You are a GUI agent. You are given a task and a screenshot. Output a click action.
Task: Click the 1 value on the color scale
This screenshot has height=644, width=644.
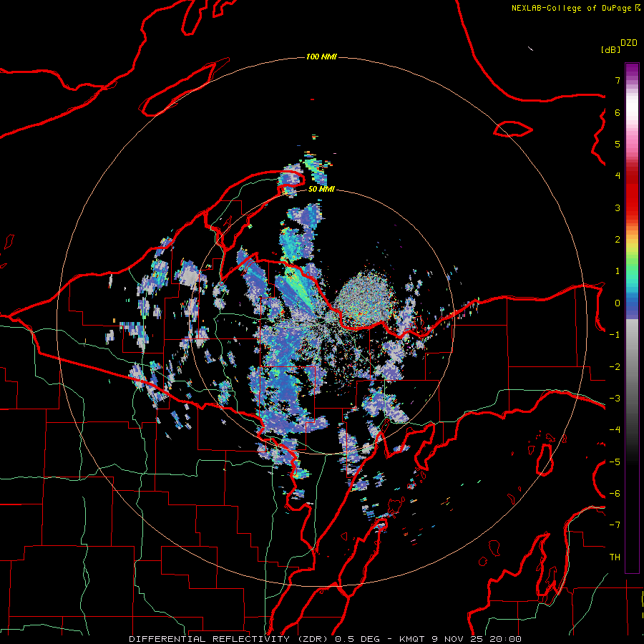(618, 271)
